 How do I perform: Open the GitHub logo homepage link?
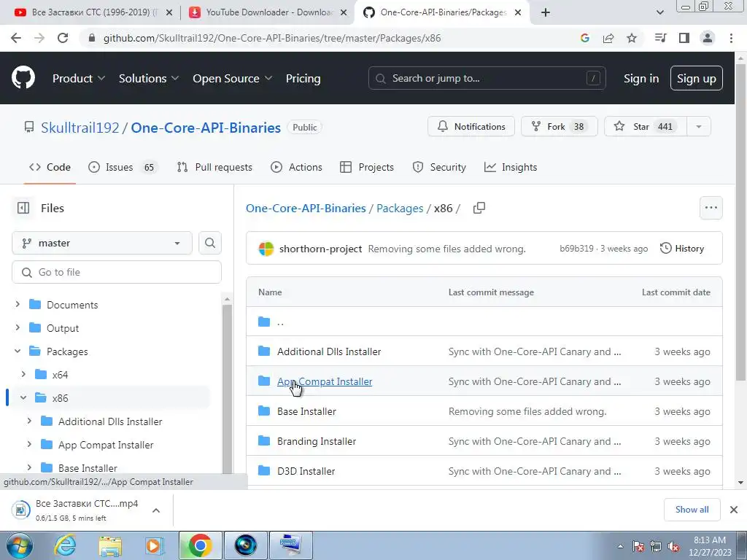click(x=23, y=78)
